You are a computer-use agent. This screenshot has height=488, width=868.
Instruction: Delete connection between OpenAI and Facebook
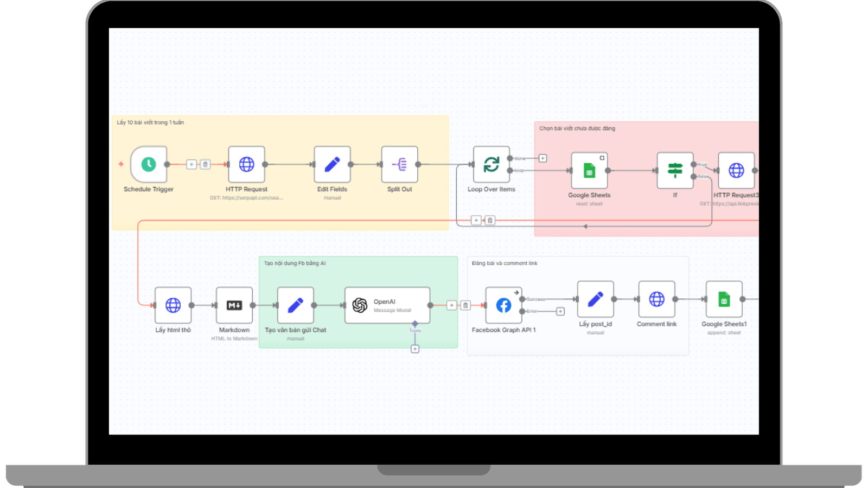(465, 305)
